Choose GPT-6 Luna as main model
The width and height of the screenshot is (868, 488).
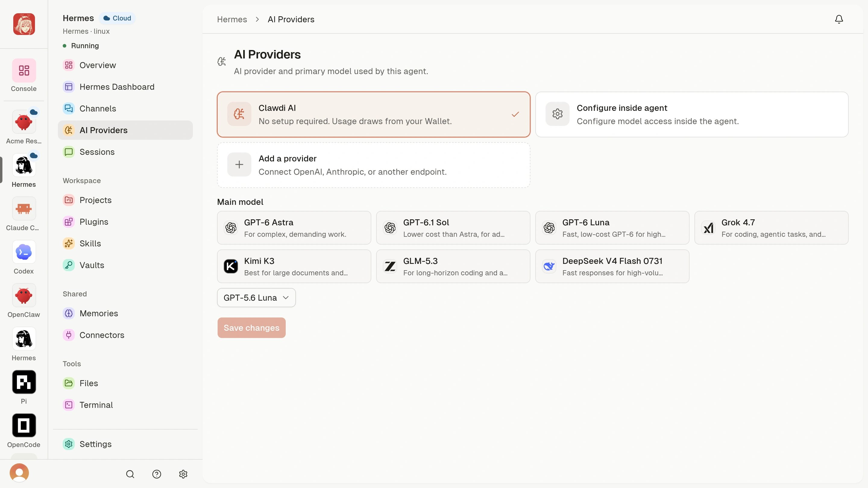(x=612, y=228)
